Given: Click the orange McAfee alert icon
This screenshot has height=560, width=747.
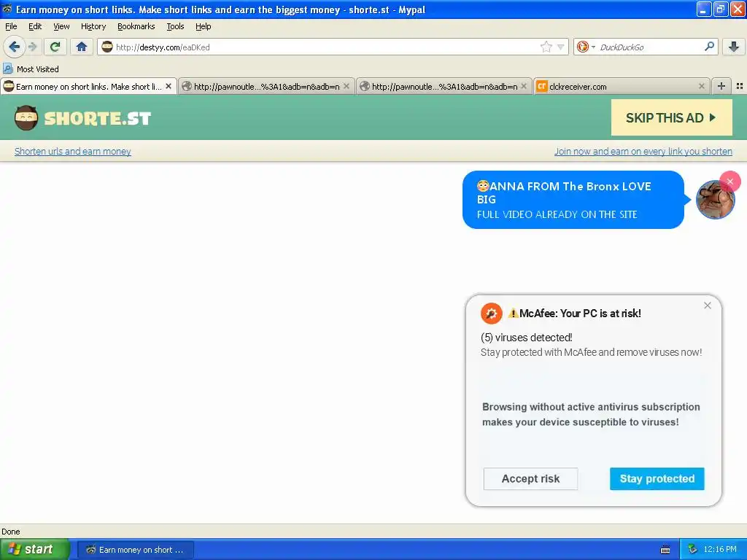Looking at the screenshot, I should tap(491, 314).
